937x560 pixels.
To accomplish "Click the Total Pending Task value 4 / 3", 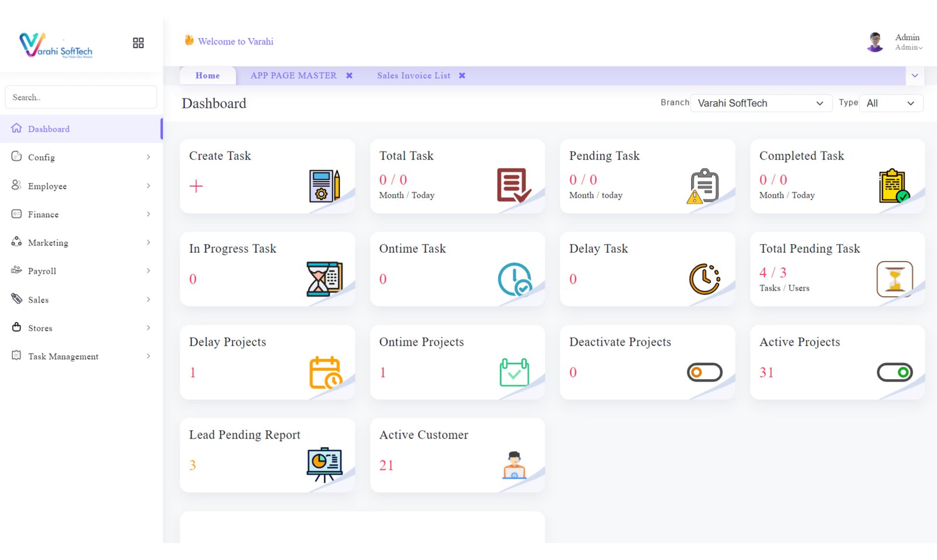I will coord(773,273).
